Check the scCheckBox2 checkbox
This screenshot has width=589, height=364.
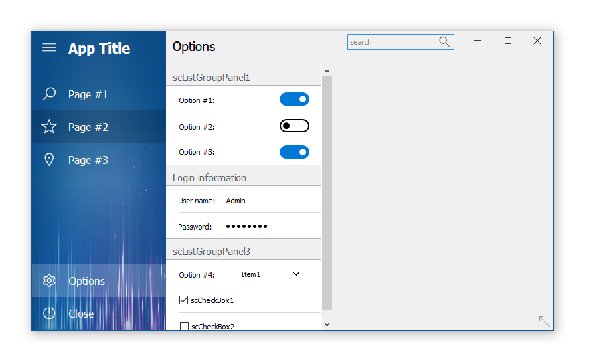[184, 326]
